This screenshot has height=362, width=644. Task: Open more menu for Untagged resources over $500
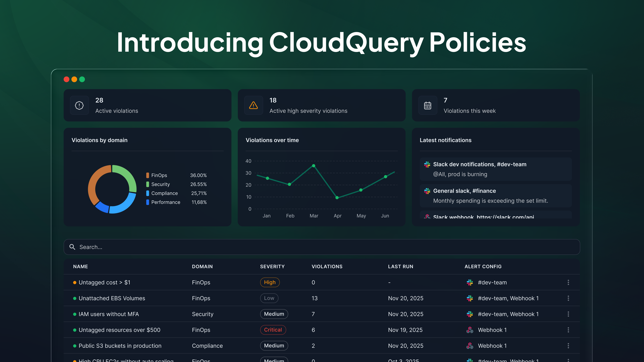(568, 330)
